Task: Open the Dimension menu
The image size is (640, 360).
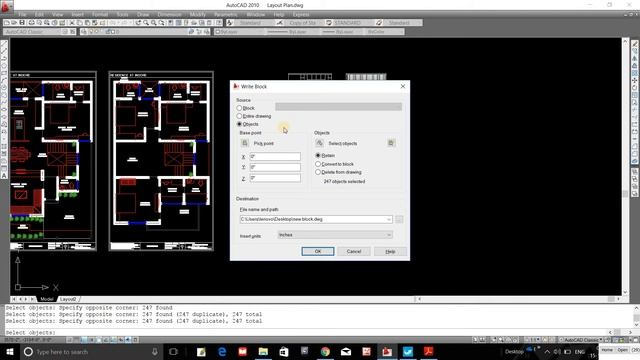Action: [x=169, y=14]
